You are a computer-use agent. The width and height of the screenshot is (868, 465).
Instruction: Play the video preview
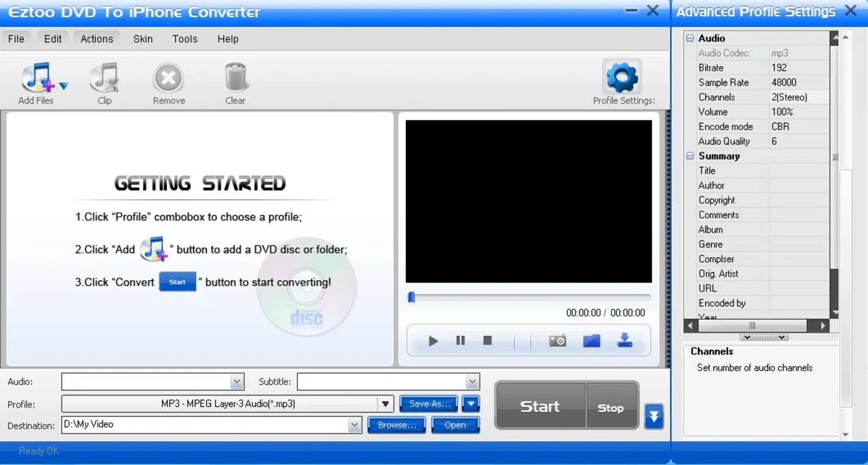pos(433,341)
